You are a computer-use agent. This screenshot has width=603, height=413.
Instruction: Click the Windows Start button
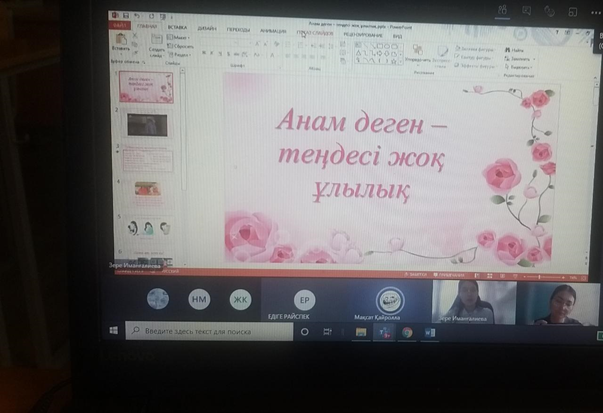(x=114, y=330)
